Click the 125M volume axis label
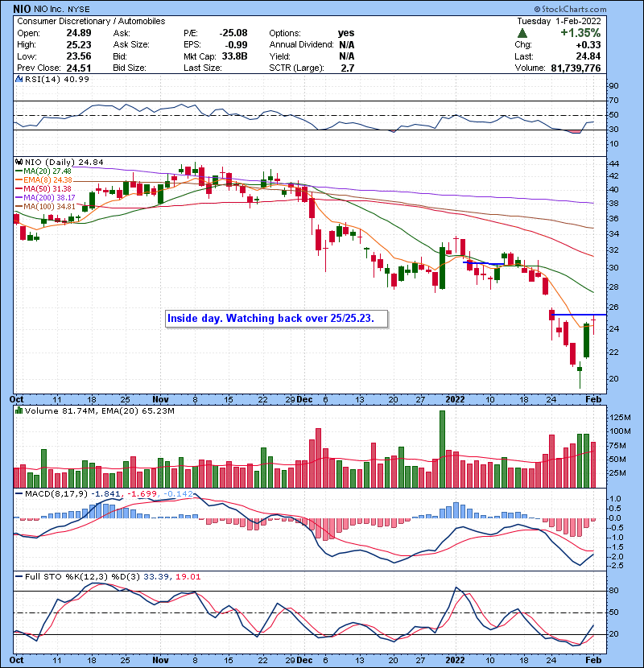 pos(620,418)
